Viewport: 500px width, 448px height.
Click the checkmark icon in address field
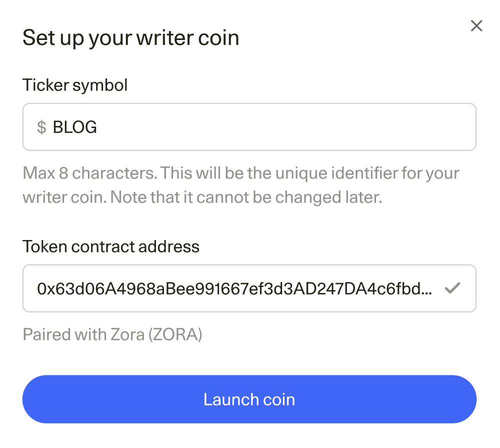pos(453,288)
